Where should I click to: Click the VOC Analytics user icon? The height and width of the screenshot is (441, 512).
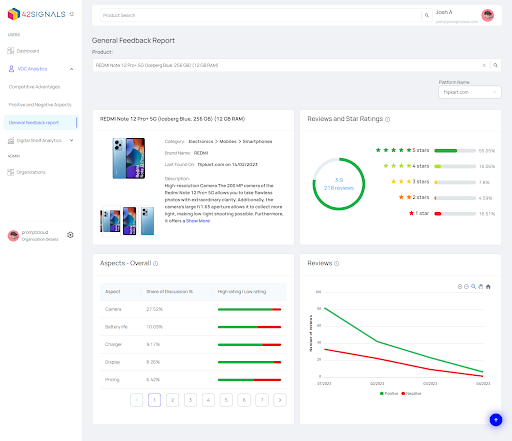click(11, 69)
